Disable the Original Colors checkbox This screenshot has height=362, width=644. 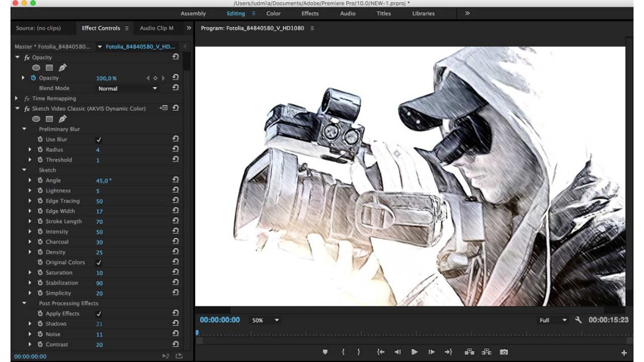click(x=99, y=262)
